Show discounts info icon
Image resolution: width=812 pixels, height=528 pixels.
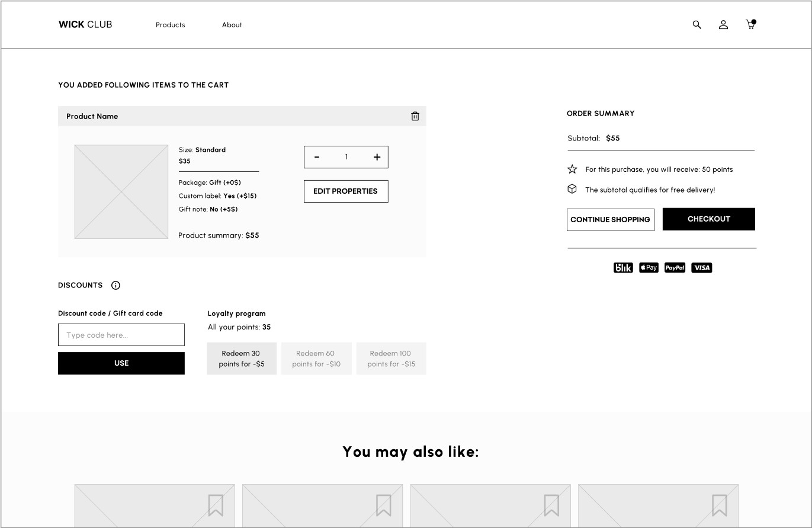click(115, 285)
